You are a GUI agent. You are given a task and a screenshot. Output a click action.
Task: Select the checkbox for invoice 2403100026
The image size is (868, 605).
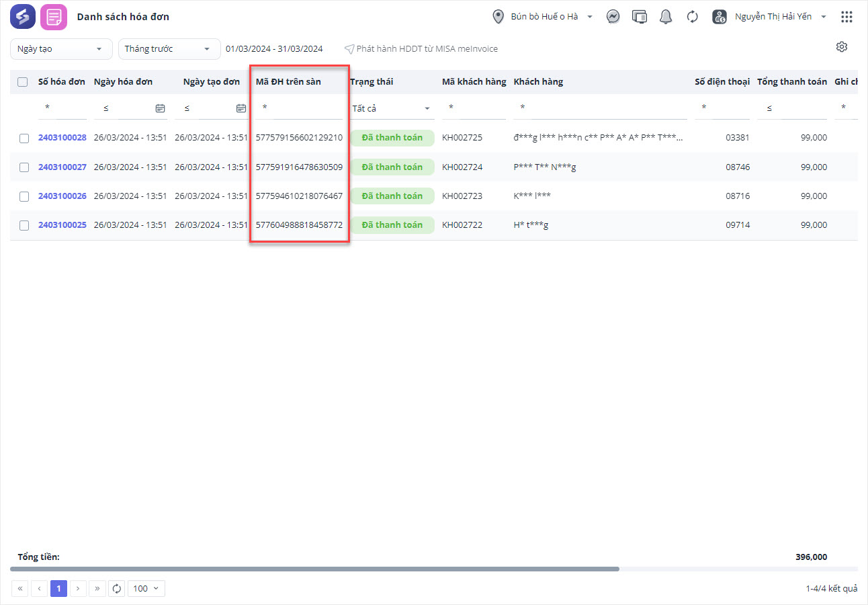coord(24,196)
